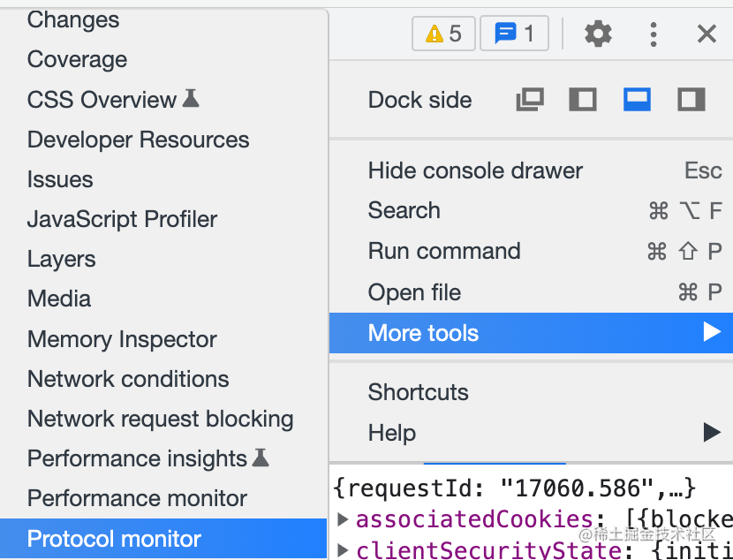
Task: Click the warnings count badge
Action: point(443,34)
